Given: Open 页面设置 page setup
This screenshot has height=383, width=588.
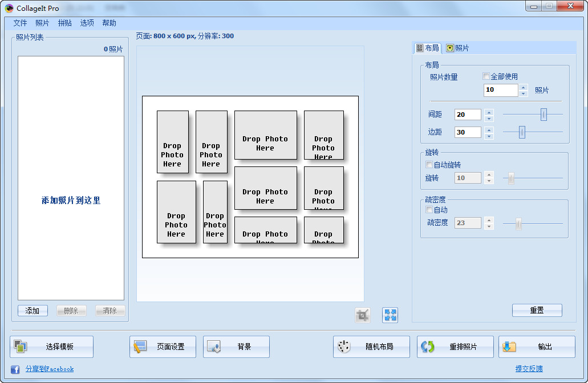Looking at the screenshot, I should (163, 347).
